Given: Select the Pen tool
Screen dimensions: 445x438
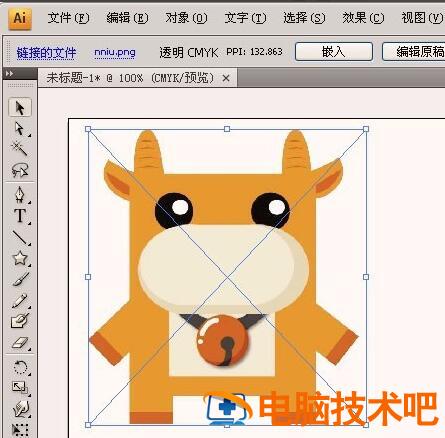Looking at the screenshot, I should click(20, 195).
